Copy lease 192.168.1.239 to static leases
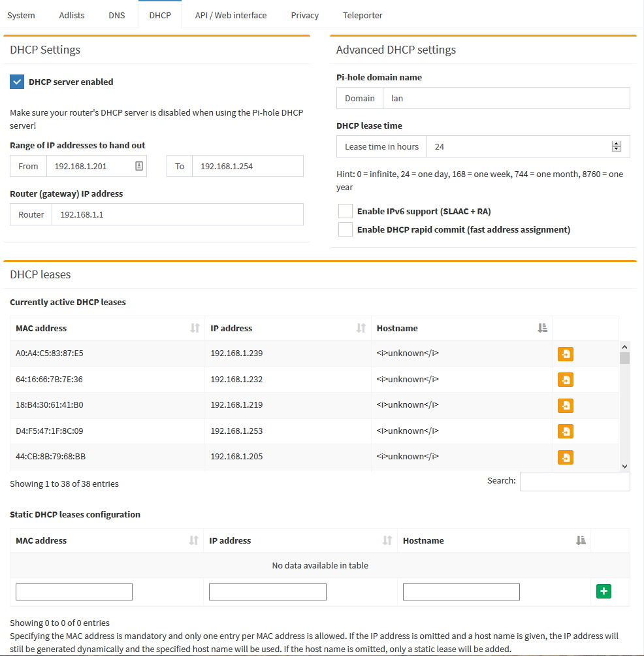The image size is (644, 656). [565, 354]
